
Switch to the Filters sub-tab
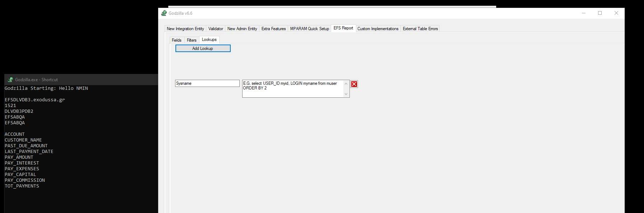pyautogui.click(x=192, y=40)
